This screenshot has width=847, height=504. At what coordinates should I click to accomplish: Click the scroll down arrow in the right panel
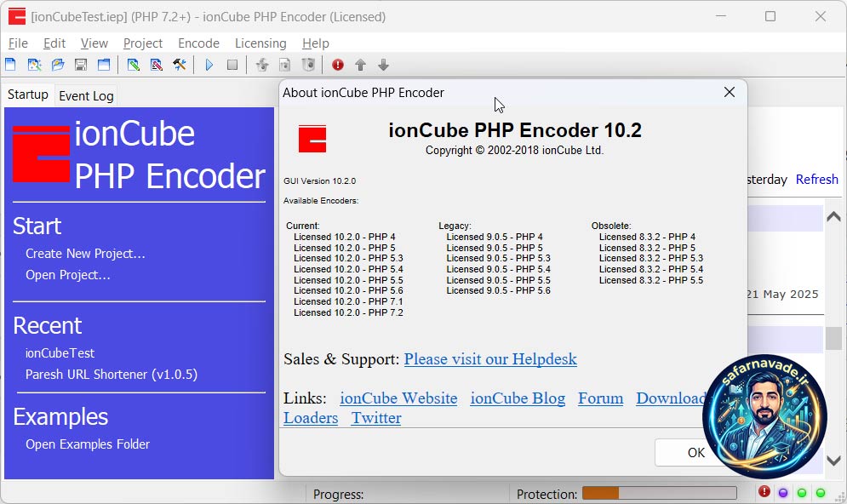833,461
